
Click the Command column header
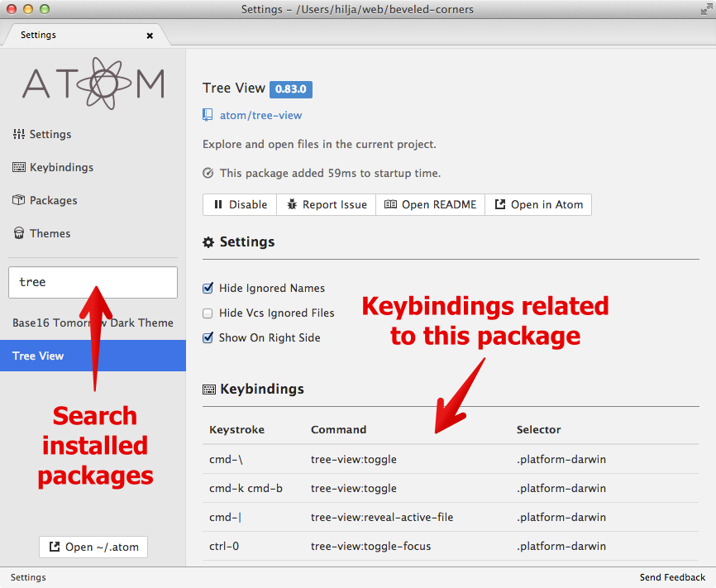point(338,429)
